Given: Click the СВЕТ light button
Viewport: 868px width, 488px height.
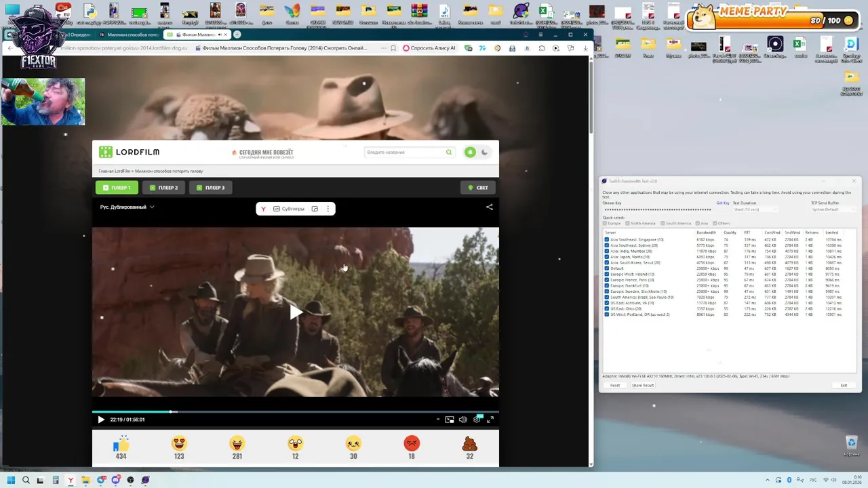Looking at the screenshot, I should [x=478, y=188].
